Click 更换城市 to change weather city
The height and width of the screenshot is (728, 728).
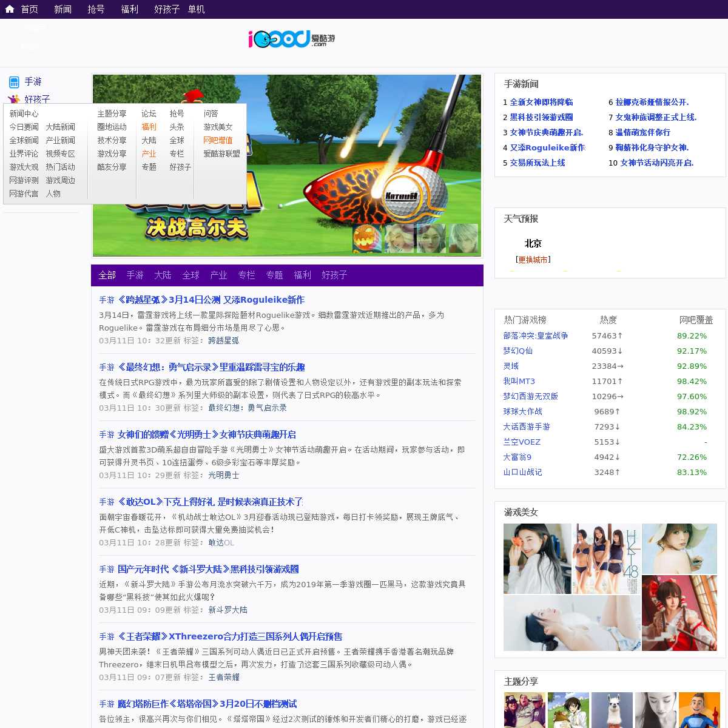point(533,260)
